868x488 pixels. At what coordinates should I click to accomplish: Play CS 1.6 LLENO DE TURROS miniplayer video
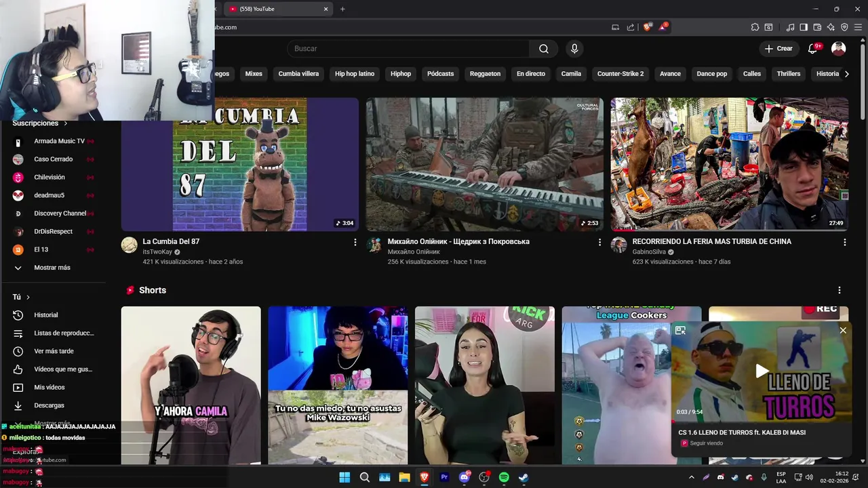coord(762,371)
